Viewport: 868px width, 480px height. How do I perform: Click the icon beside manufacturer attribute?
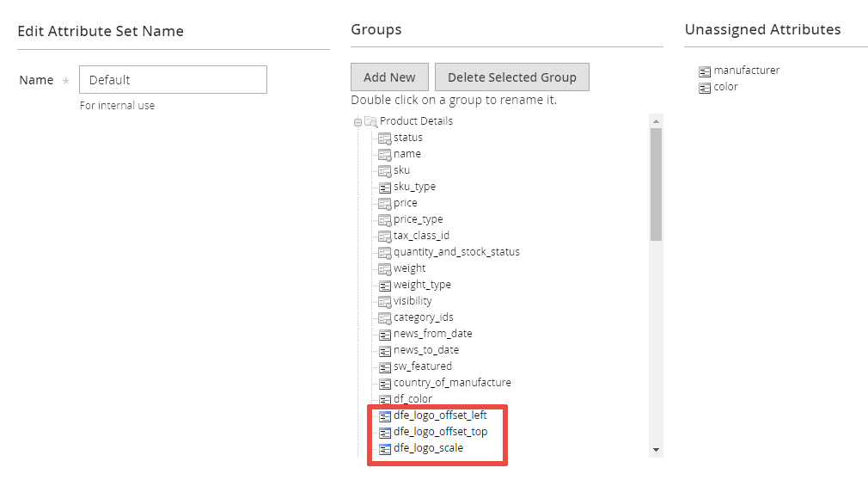point(705,71)
